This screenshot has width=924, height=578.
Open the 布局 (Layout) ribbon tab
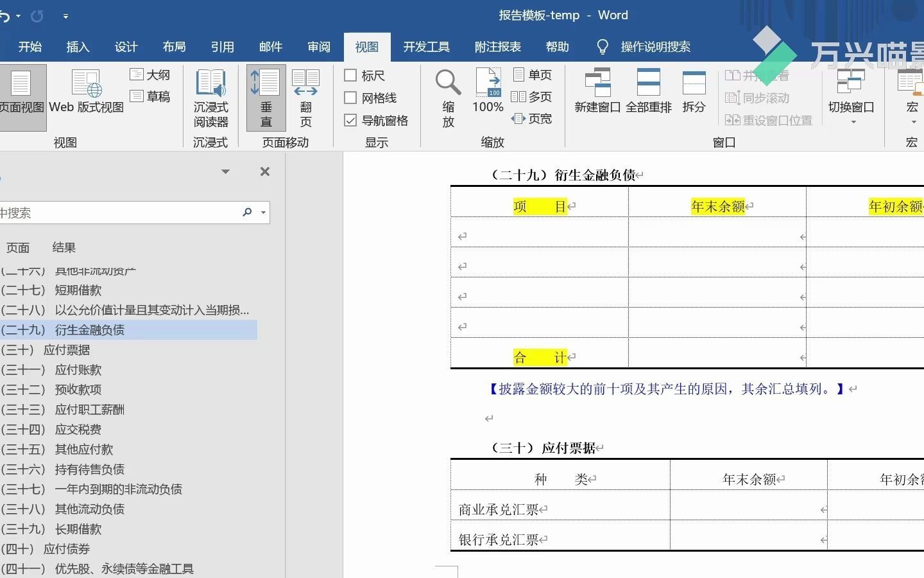point(174,47)
